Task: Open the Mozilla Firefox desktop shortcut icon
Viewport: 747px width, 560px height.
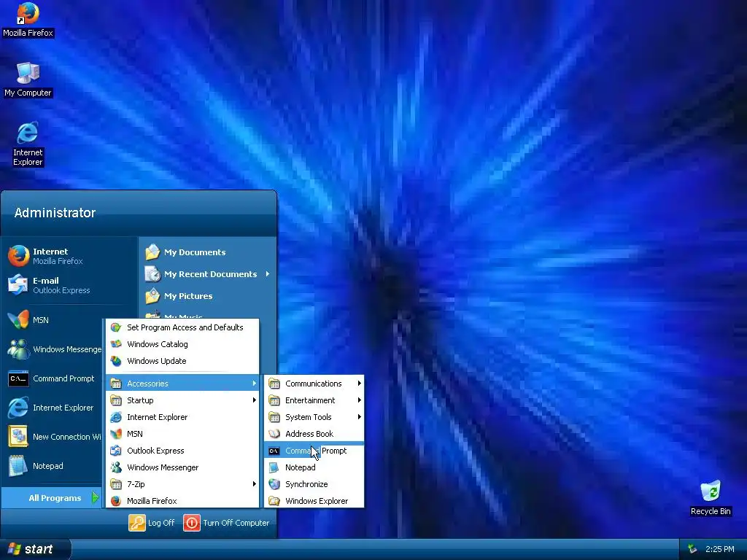Action: pyautogui.click(x=28, y=15)
